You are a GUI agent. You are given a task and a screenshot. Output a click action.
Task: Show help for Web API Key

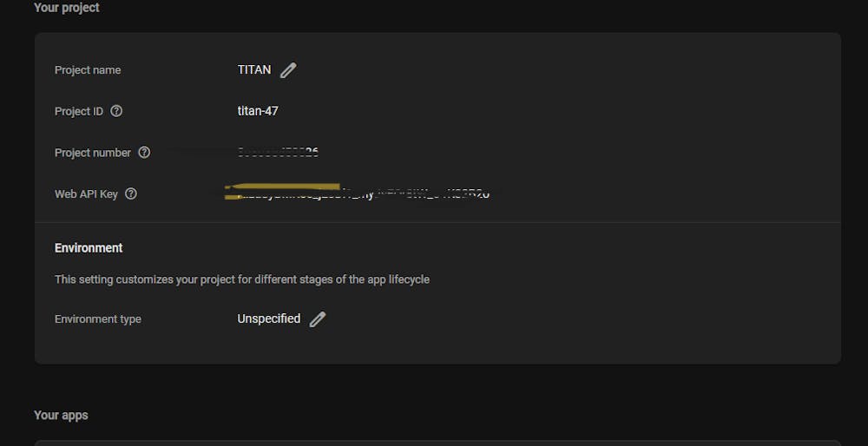131,193
